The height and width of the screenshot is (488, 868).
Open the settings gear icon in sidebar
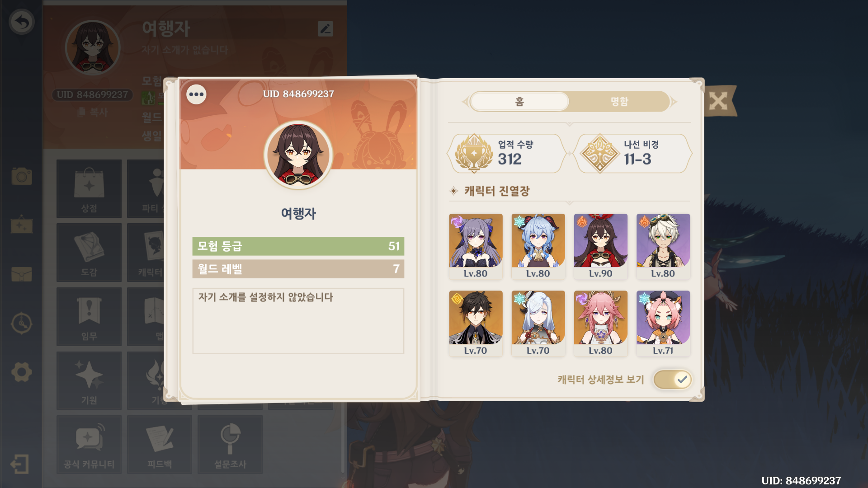click(x=22, y=372)
